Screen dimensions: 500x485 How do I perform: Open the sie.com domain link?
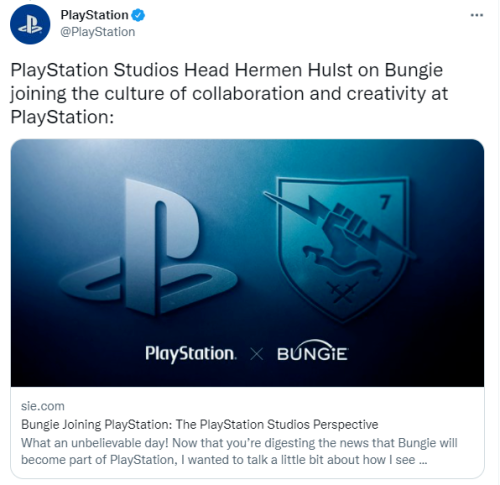point(43,406)
